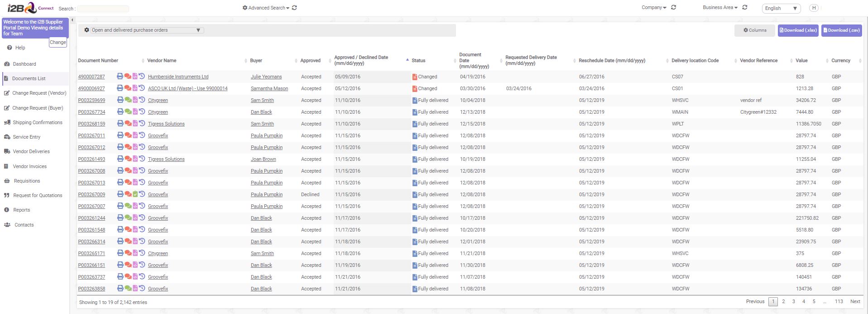Click the refresh icon beside Advanced Search
This screenshot has height=314, width=868.
(x=294, y=8)
